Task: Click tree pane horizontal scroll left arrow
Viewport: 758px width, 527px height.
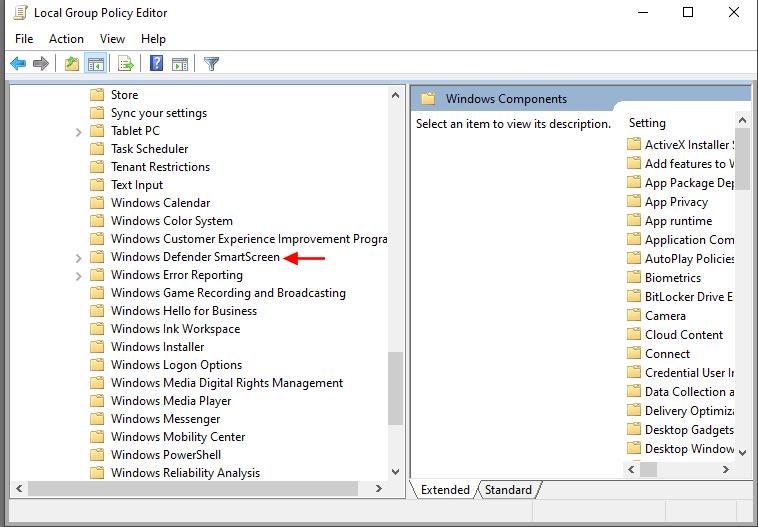Action: point(19,489)
